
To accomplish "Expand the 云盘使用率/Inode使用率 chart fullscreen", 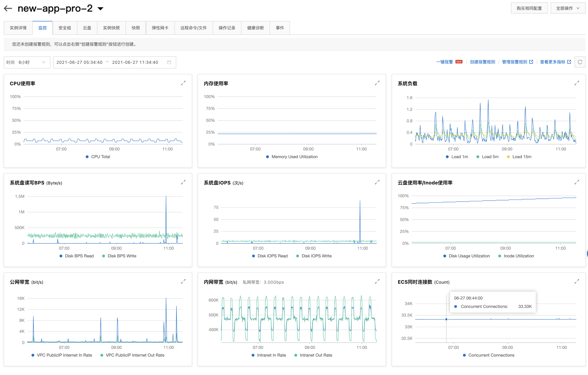I will click(x=577, y=182).
